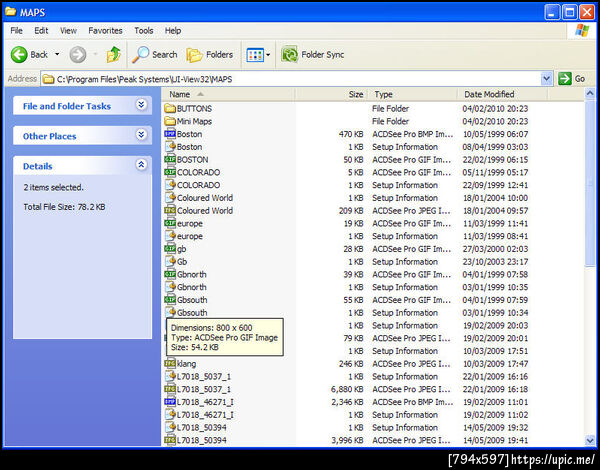Go up one folder level icon
The height and width of the screenshot is (470, 600).
coord(114,55)
